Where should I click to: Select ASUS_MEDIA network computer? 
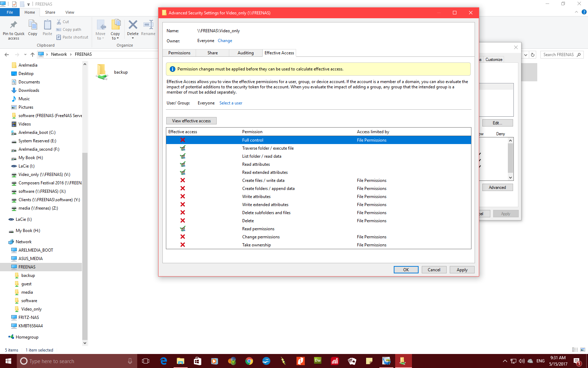tap(30, 259)
